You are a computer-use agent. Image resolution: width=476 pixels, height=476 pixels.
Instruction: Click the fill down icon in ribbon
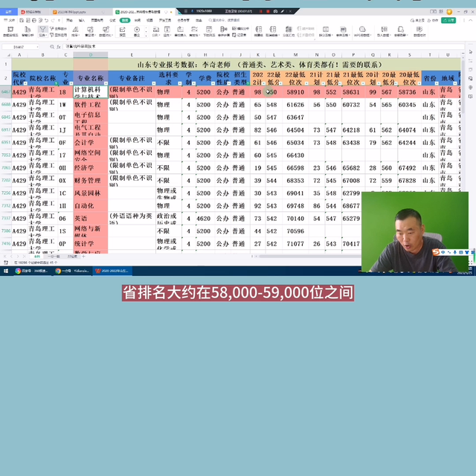tap(167, 30)
